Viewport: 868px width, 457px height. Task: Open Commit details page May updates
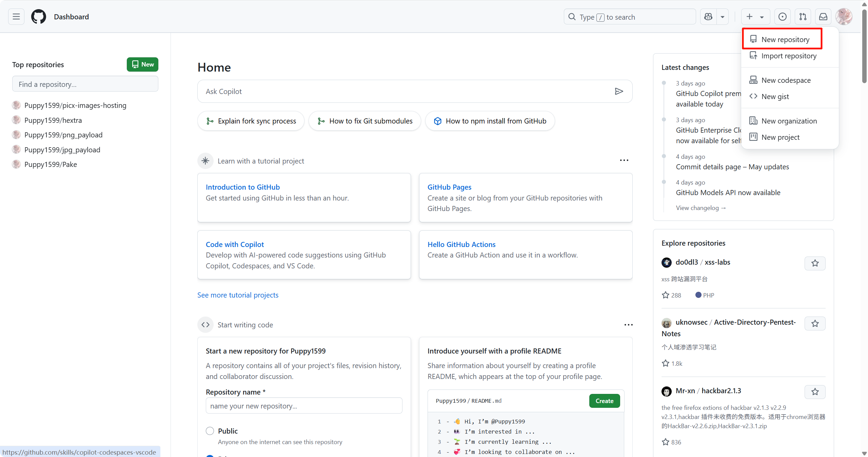tap(732, 167)
